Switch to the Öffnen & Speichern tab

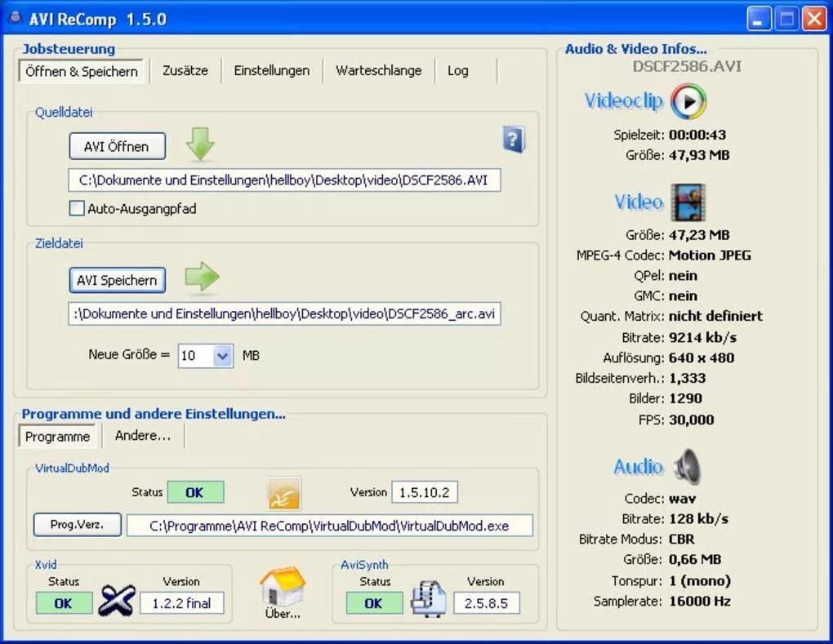tap(82, 72)
